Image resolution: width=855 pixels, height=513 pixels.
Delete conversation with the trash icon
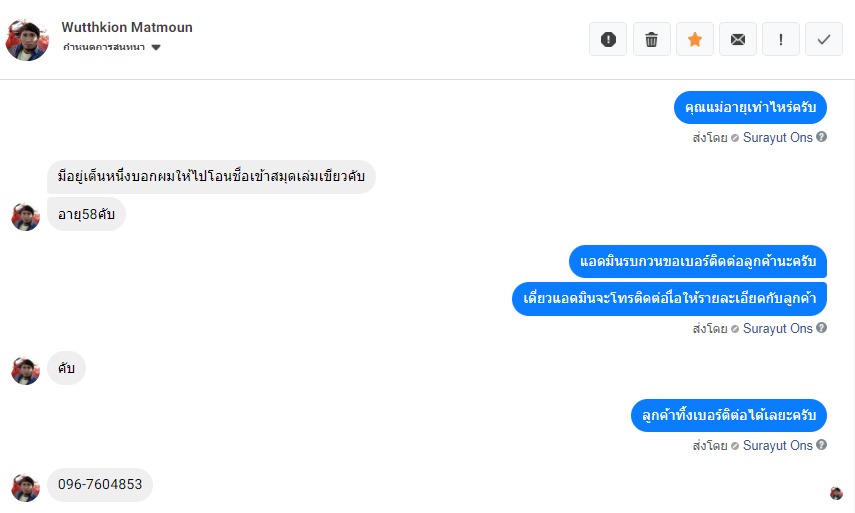coord(651,39)
